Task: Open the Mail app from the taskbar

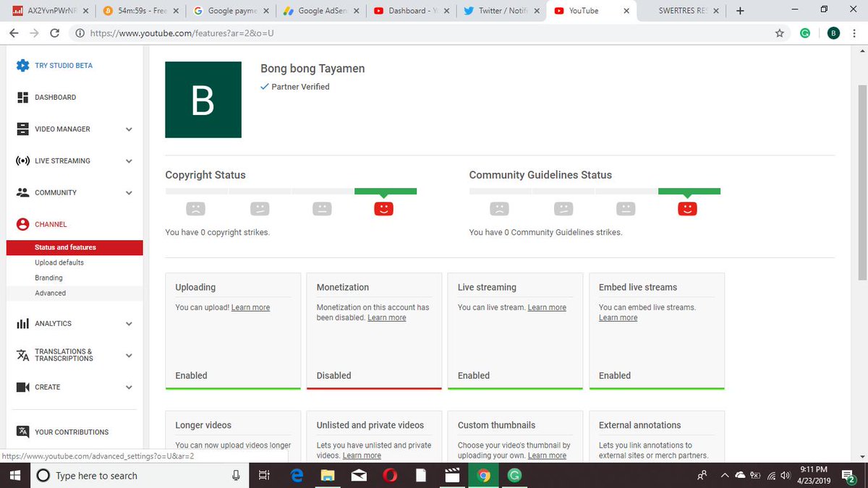Action: coord(359,475)
